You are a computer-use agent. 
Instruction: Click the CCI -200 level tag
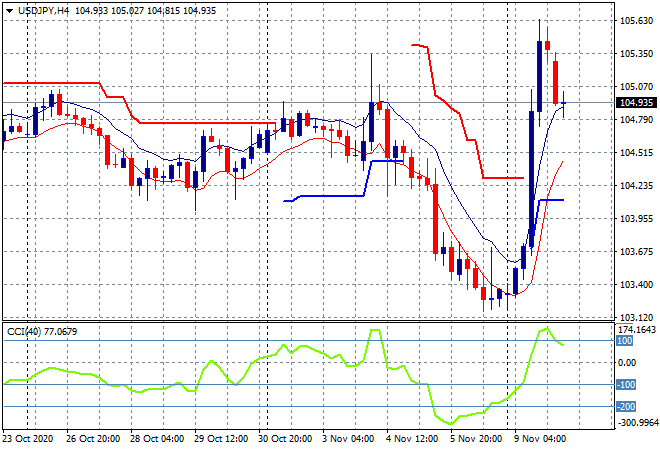[626, 407]
